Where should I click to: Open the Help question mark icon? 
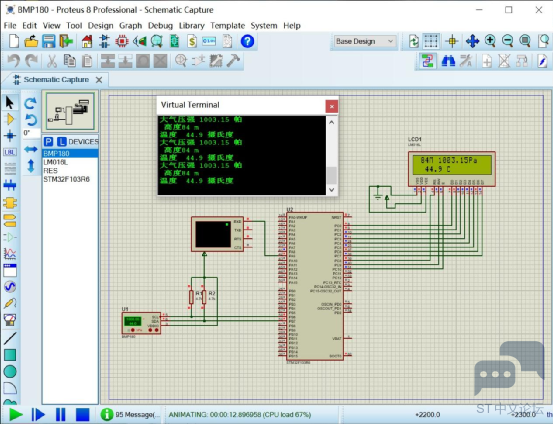247,41
